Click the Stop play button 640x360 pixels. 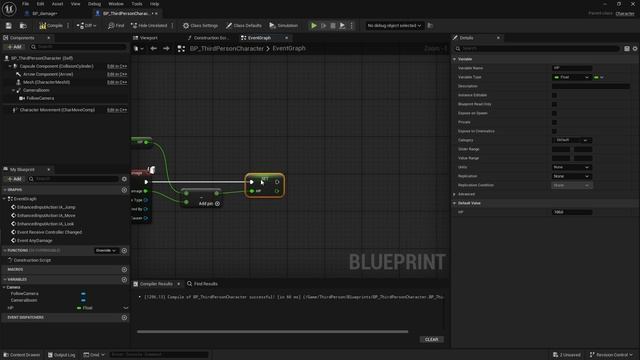(333, 26)
